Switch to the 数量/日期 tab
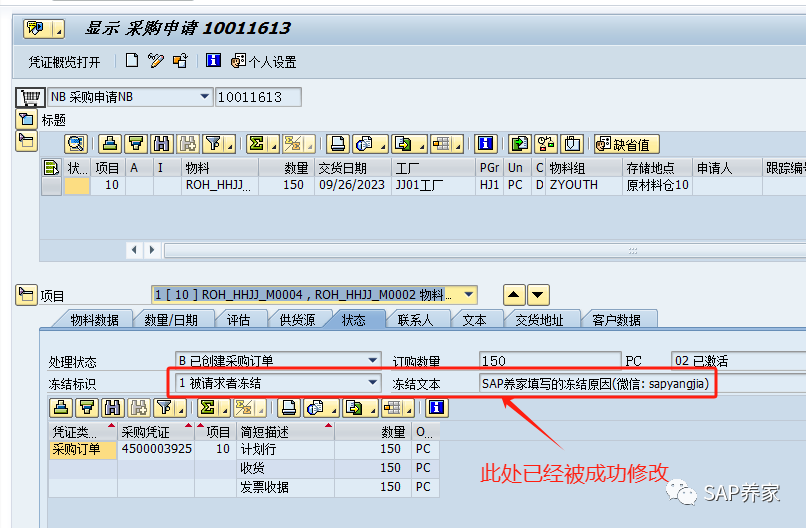 pos(171,320)
